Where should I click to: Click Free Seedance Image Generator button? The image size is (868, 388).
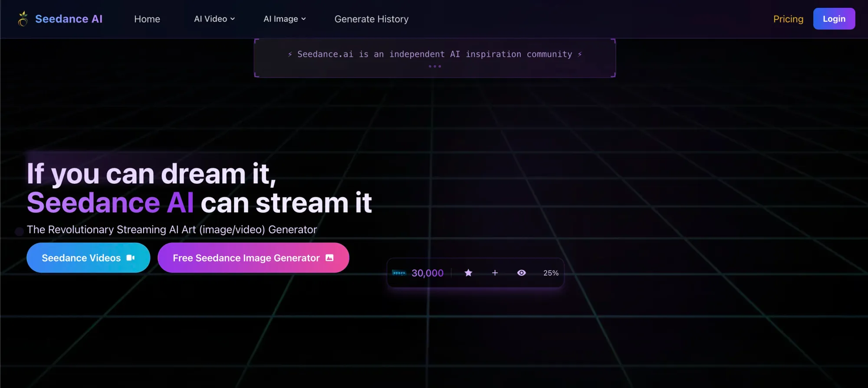pos(253,258)
